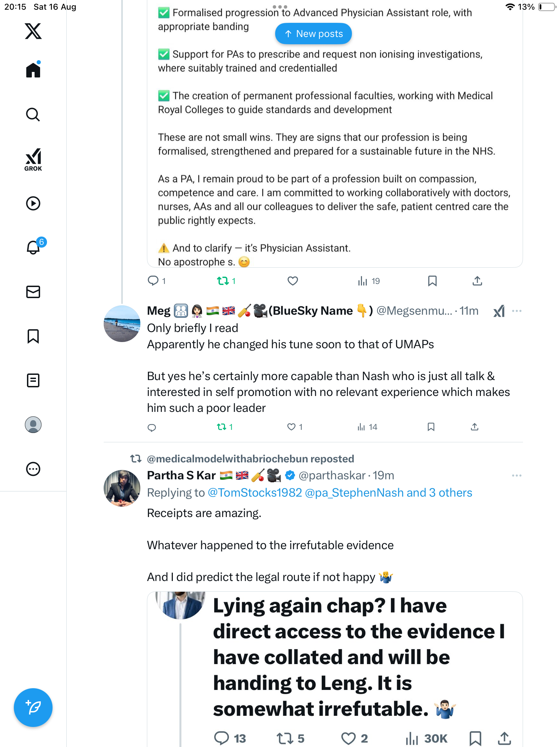Image resolution: width=560 pixels, height=747 pixels.
Task: Open direct messages envelope icon
Action: 33,292
